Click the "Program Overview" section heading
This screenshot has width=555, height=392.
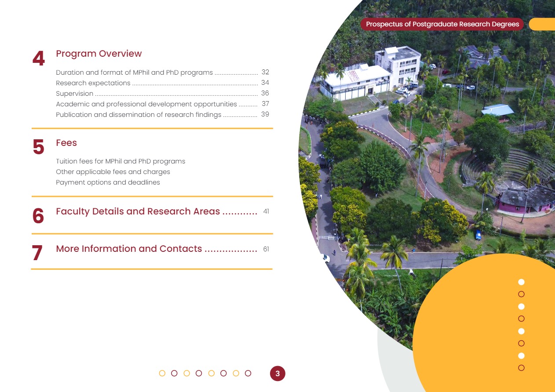[99, 54]
